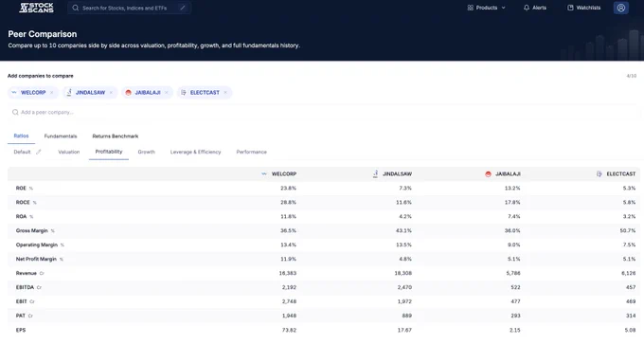
Task: Click the JINDALSAW logo in the chip
Action: (x=69, y=93)
